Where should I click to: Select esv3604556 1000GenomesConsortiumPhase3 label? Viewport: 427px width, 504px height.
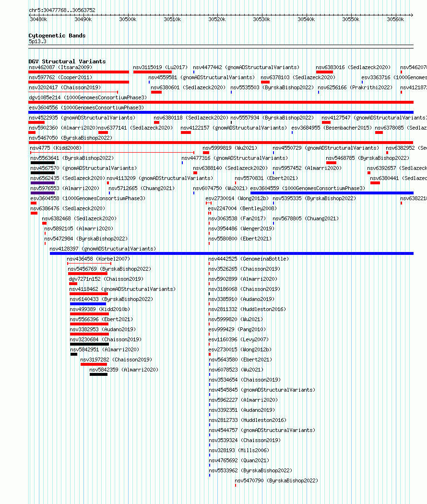[86, 108]
